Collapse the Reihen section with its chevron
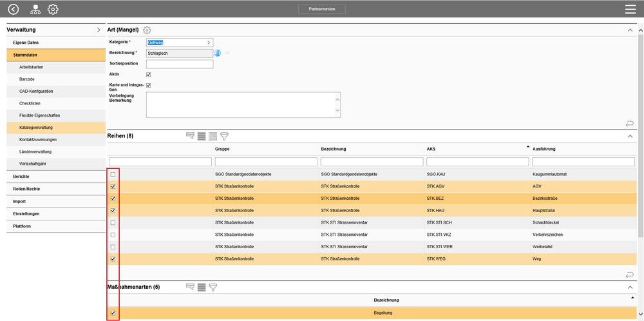 click(630, 137)
